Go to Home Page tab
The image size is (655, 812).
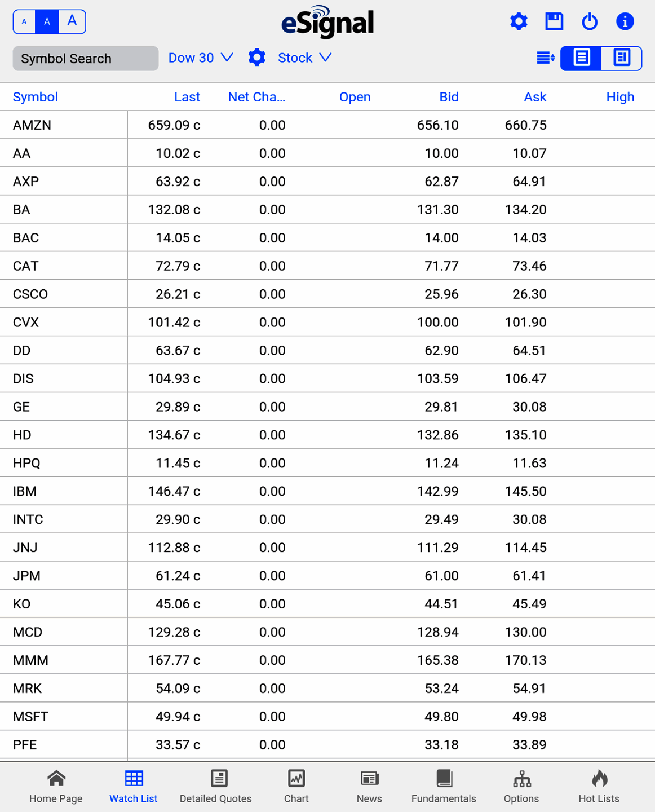pos(56,786)
